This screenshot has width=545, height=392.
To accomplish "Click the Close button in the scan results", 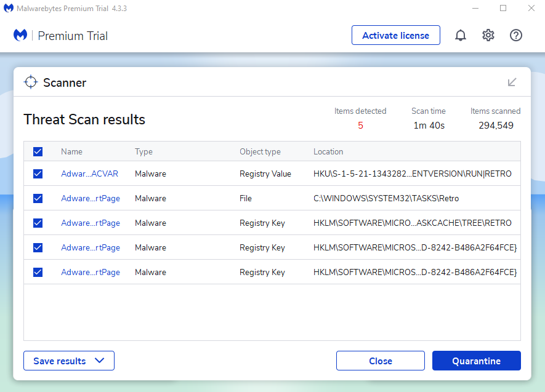I will coord(380,361).
